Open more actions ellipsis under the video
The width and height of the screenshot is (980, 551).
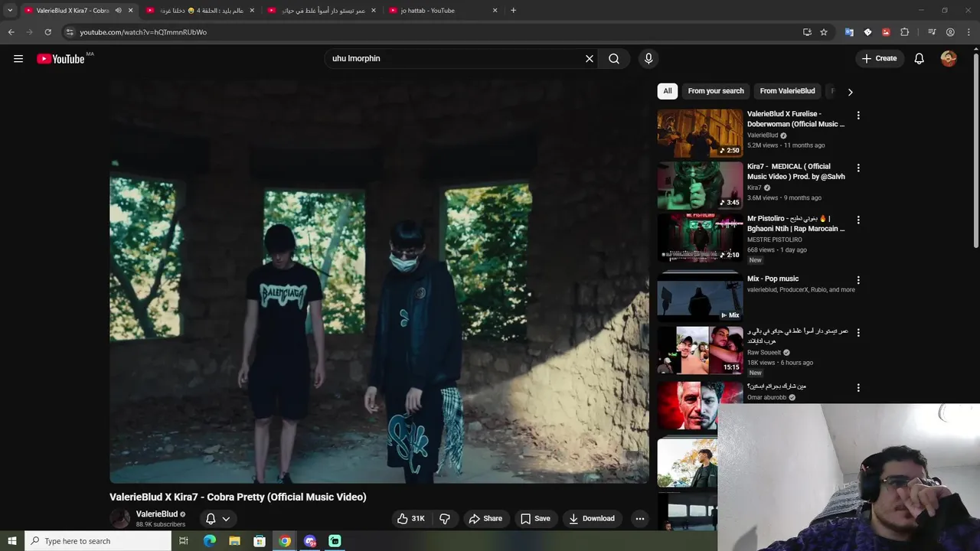tap(640, 519)
